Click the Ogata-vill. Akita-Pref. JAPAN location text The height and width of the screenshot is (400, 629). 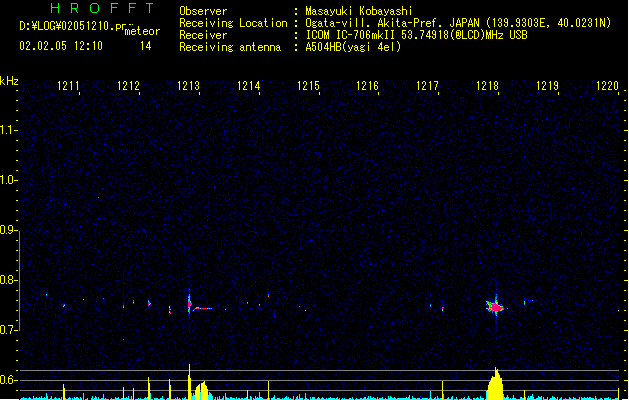coord(392,23)
